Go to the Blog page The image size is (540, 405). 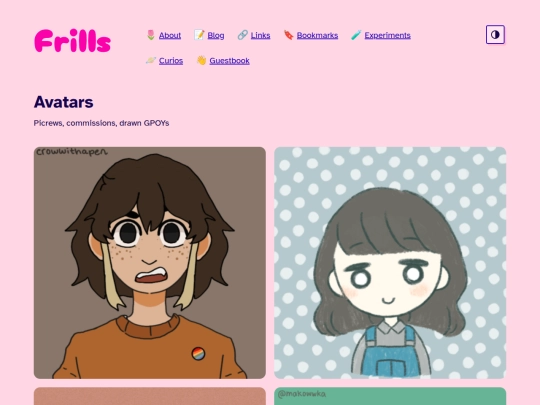[x=216, y=35]
